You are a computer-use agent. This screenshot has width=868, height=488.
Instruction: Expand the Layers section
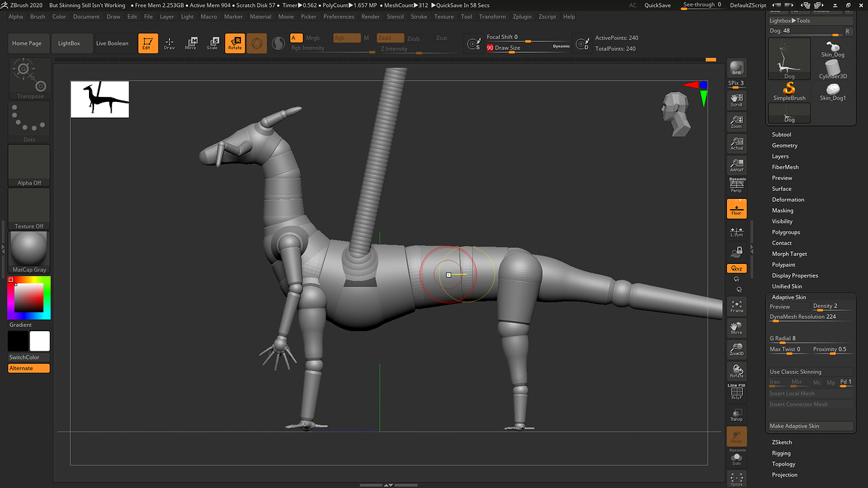pyautogui.click(x=780, y=156)
